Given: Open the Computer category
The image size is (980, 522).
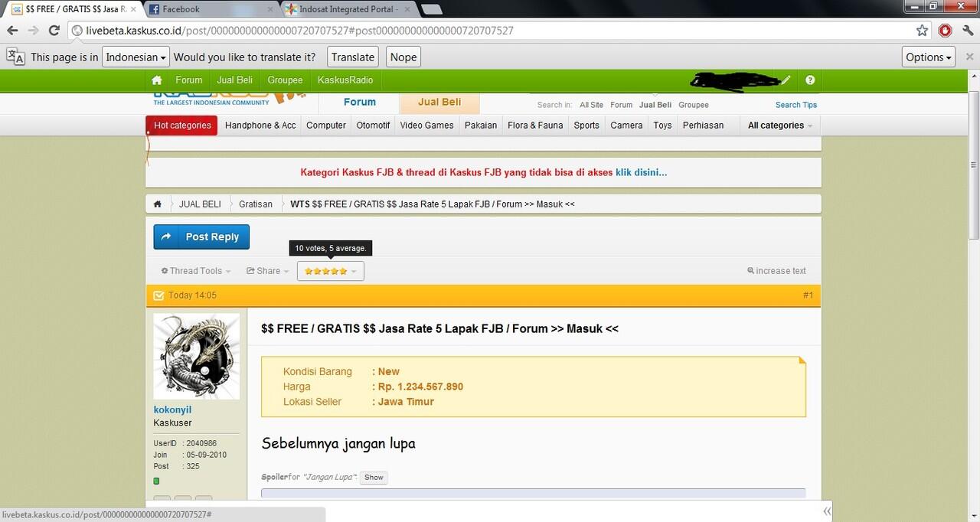Looking at the screenshot, I should (x=326, y=126).
